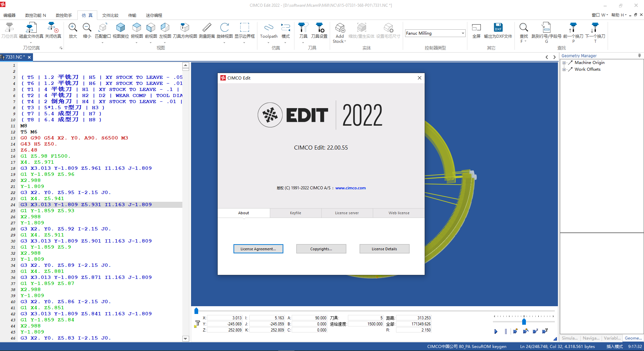This screenshot has height=351, width=644.
Task: Open the Variabl... bottom panel tab
Action: tap(612, 338)
